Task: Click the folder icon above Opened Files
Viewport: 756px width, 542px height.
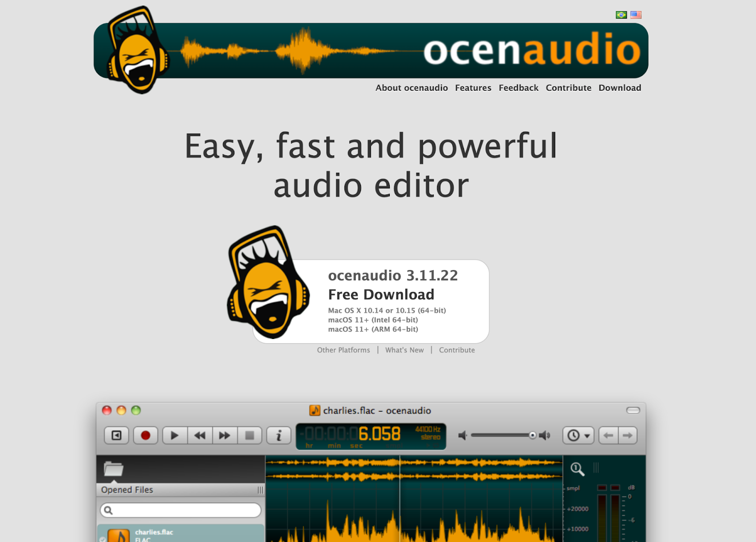Action: pos(113,469)
